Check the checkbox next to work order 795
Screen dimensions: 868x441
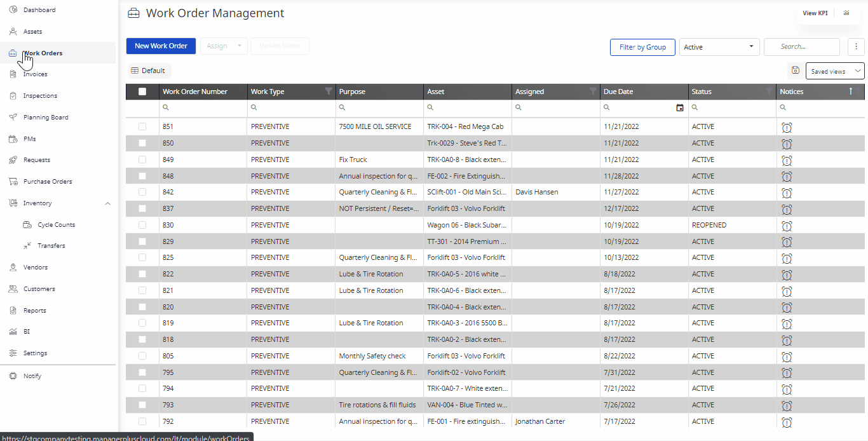[142, 372]
